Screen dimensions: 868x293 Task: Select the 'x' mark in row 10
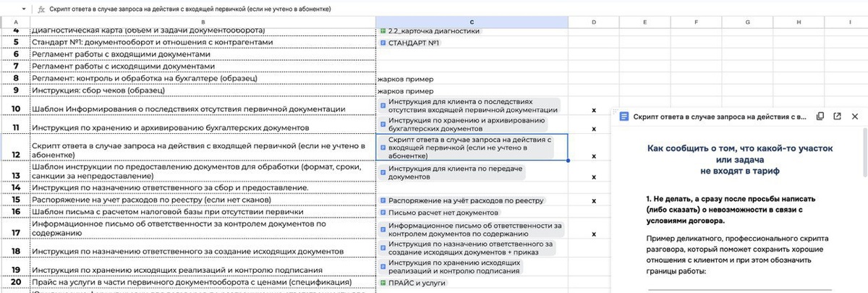click(593, 110)
